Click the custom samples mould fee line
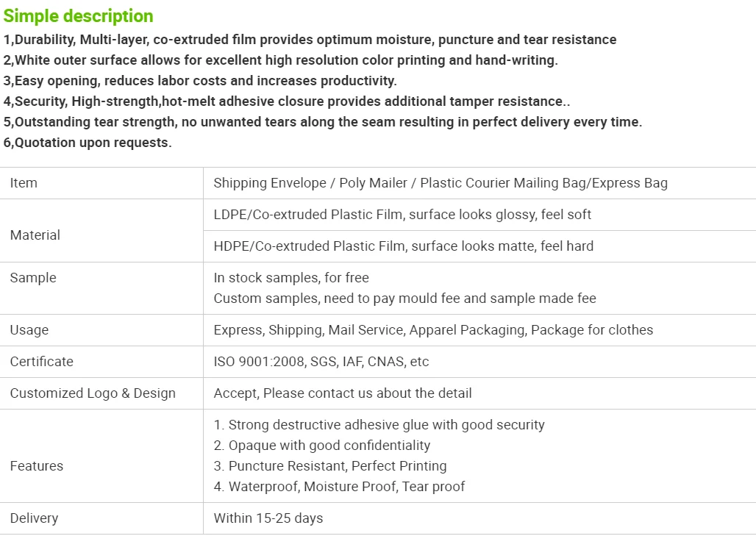 [x=404, y=299]
